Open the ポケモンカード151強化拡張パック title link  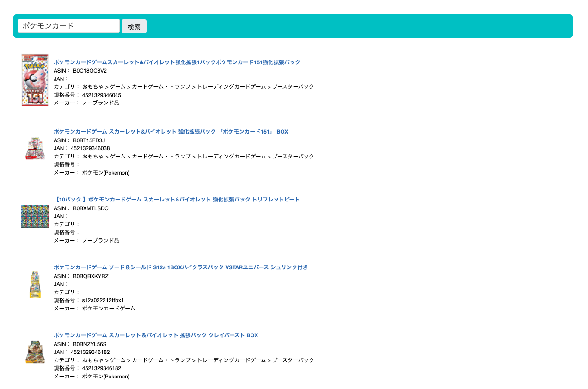pos(177,62)
